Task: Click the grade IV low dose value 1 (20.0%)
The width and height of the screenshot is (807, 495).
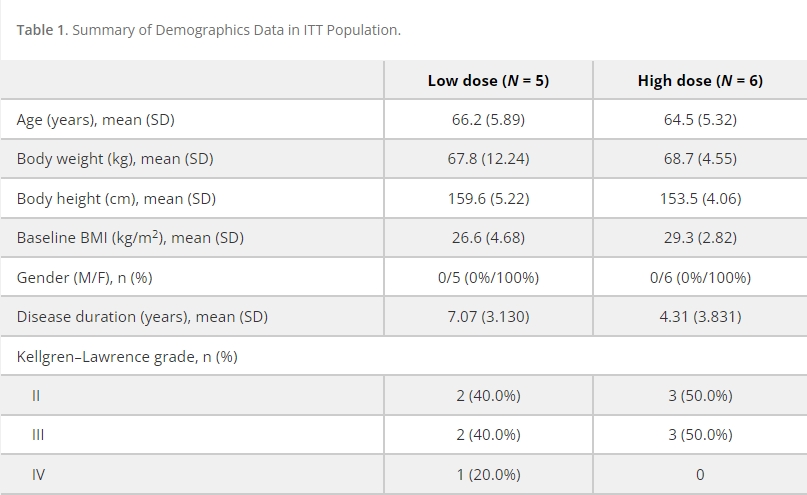Action: 488,475
